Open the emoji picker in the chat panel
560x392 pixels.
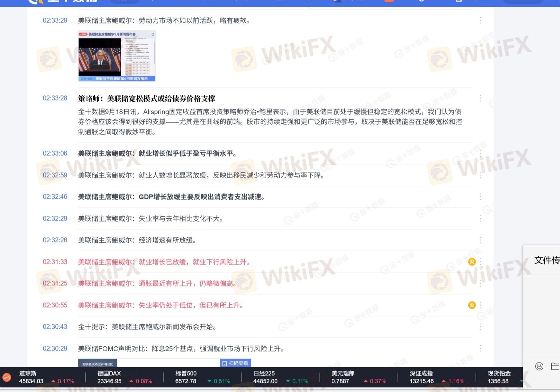pos(539,366)
